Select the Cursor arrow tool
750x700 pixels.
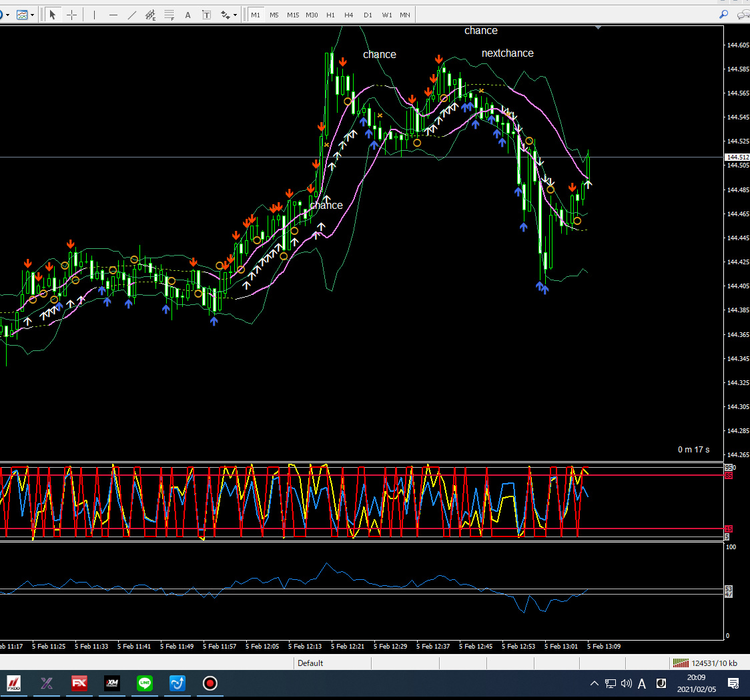(53, 15)
